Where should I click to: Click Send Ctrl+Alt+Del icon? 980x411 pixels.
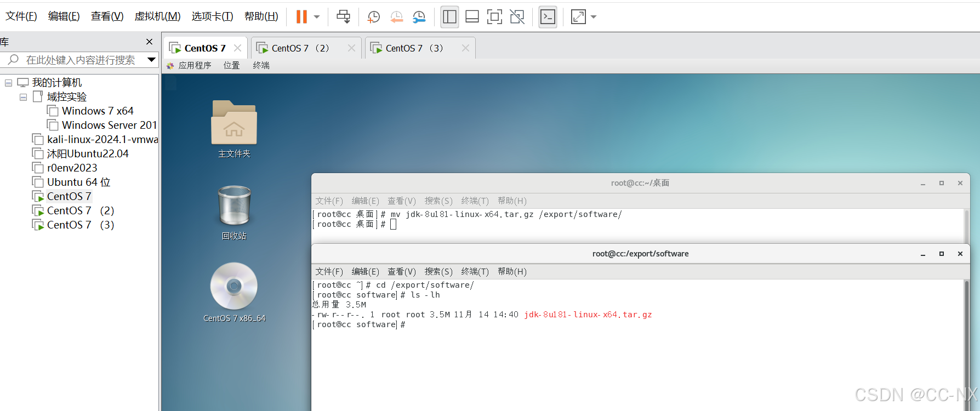344,16
